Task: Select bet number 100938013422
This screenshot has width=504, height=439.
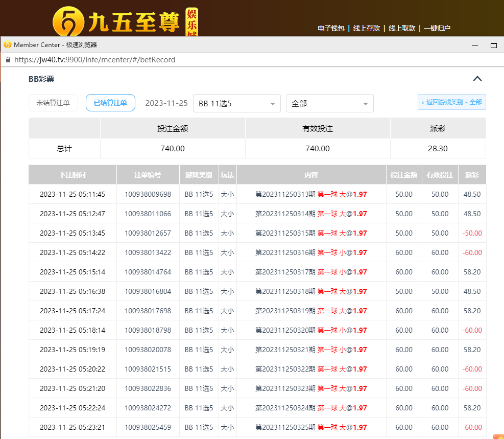Action: [x=148, y=252]
